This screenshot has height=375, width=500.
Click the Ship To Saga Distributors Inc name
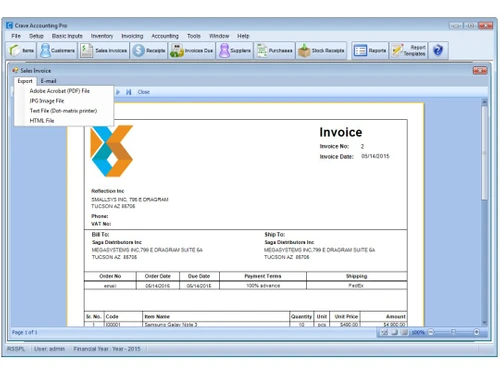click(x=289, y=242)
